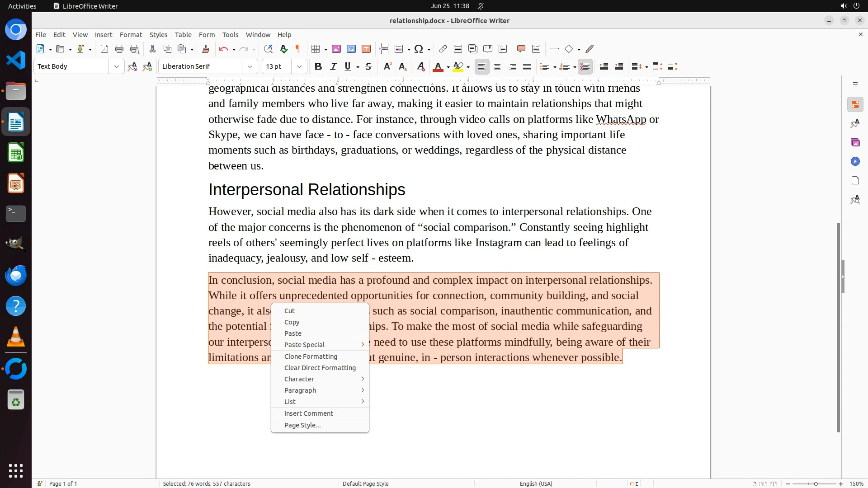Screen dimensions: 868x488
Task: Click Insert Hyperlink icon
Action: [443, 49]
